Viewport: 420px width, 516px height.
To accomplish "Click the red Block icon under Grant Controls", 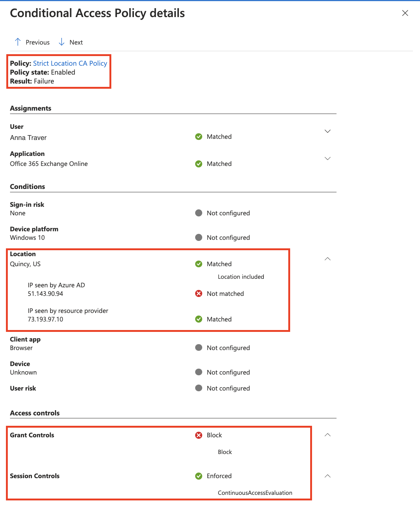I will point(198,435).
